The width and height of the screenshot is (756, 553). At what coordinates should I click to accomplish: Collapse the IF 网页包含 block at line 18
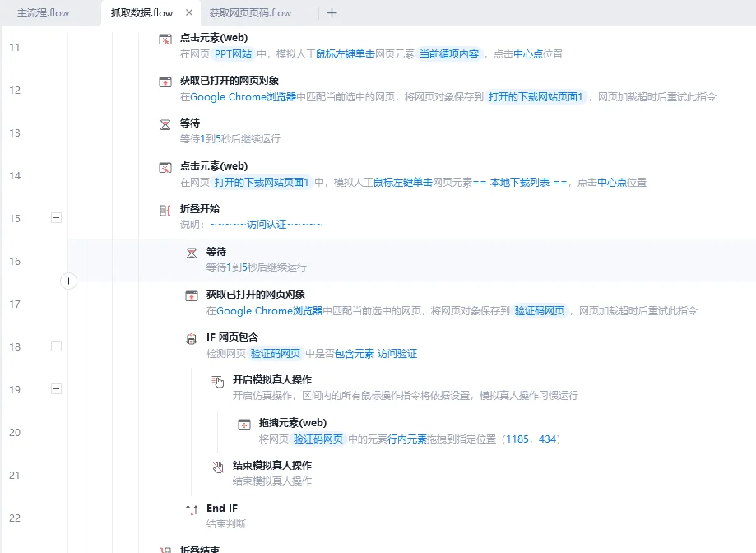click(56, 346)
